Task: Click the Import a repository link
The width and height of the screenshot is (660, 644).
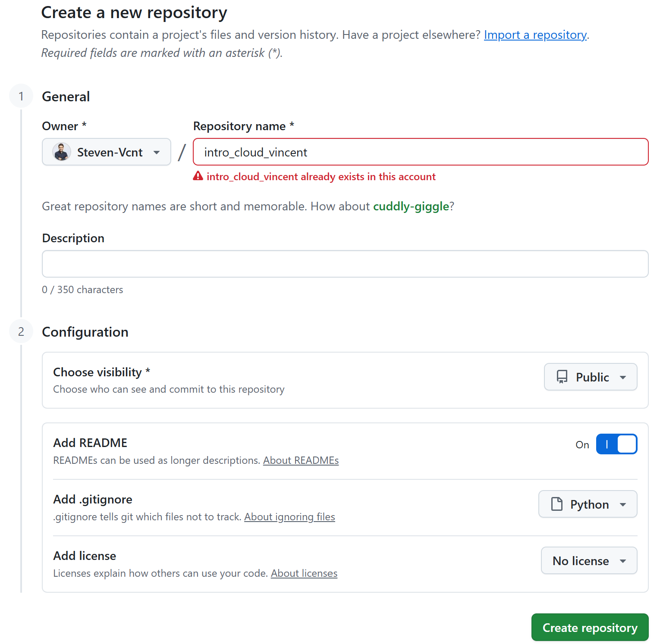Action: [x=535, y=34]
